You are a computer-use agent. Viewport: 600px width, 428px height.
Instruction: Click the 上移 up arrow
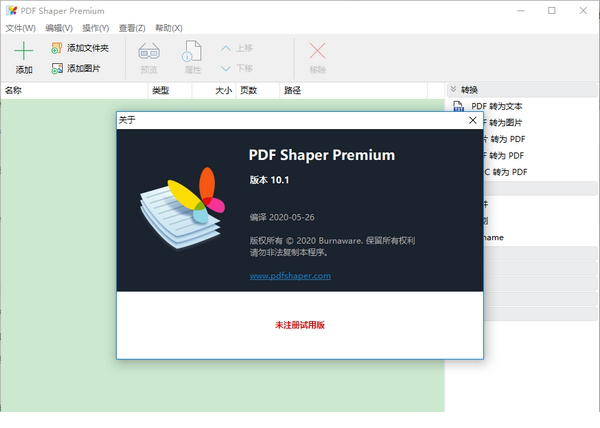pyautogui.click(x=226, y=48)
